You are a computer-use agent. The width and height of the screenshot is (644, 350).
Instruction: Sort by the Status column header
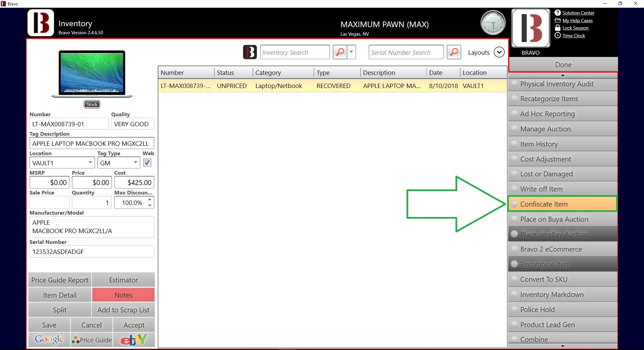[x=233, y=73]
